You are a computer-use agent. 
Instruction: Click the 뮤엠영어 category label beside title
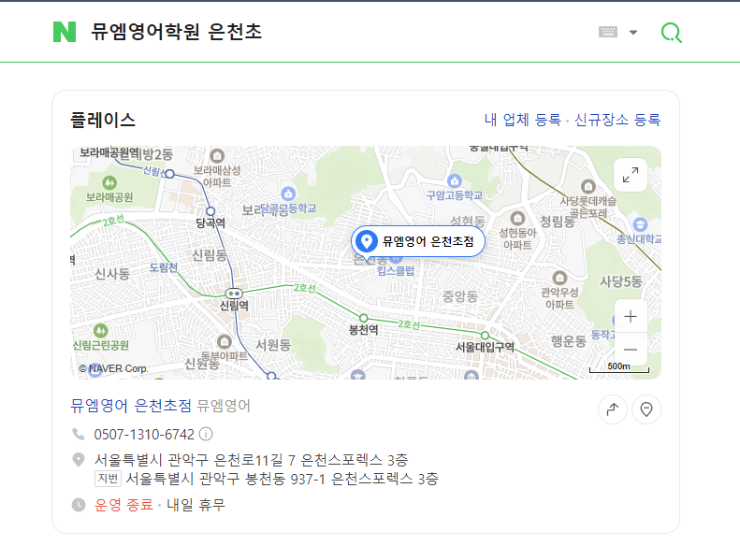(224, 406)
